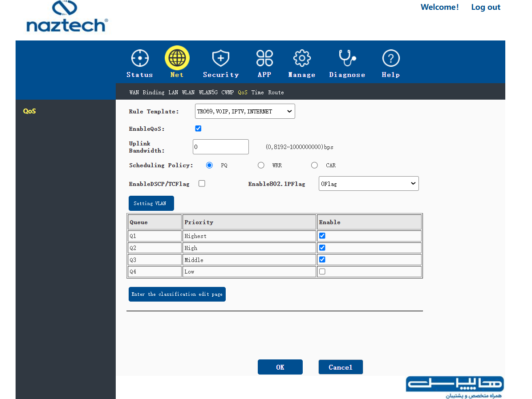
Task: Select the Net globe icon
Action: [177, 58]
